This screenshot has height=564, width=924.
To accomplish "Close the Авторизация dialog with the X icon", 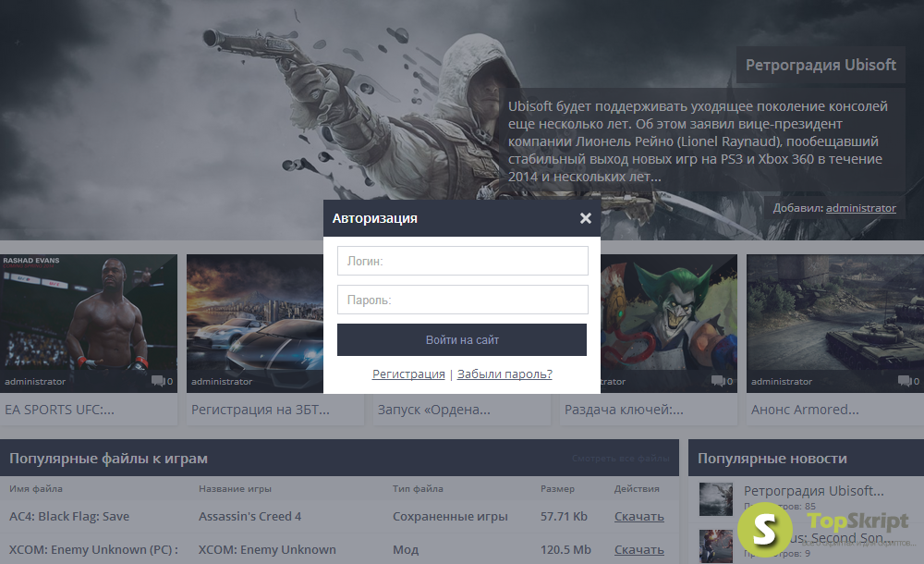I will pos(585,218).
